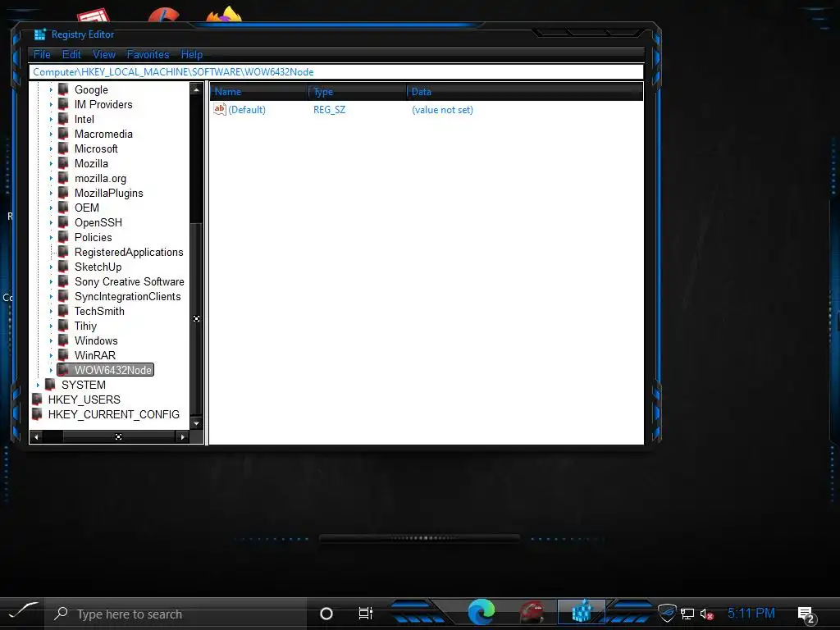Select the SYSTEM key label
The height and width of the screenshot is (630, 840).
pos(83,385)
